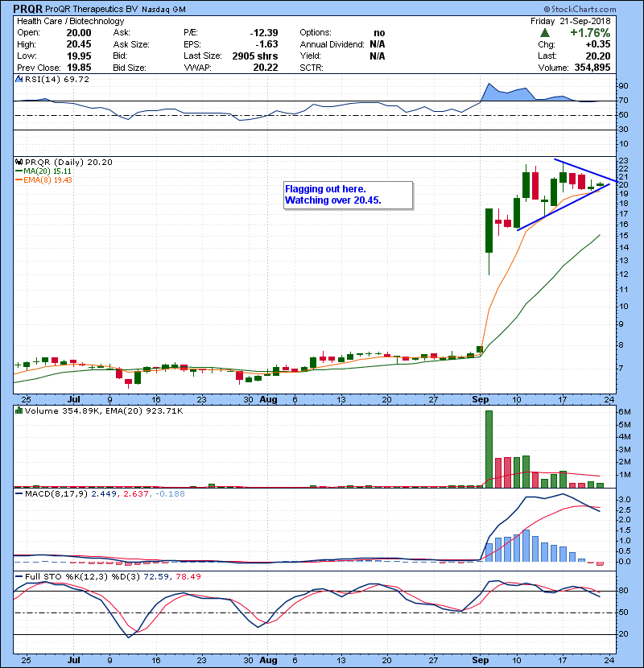Click the Annual Dividend N/A value
Image resolution: width=644 pixels, height=668 pixels.
click(378, 44)
